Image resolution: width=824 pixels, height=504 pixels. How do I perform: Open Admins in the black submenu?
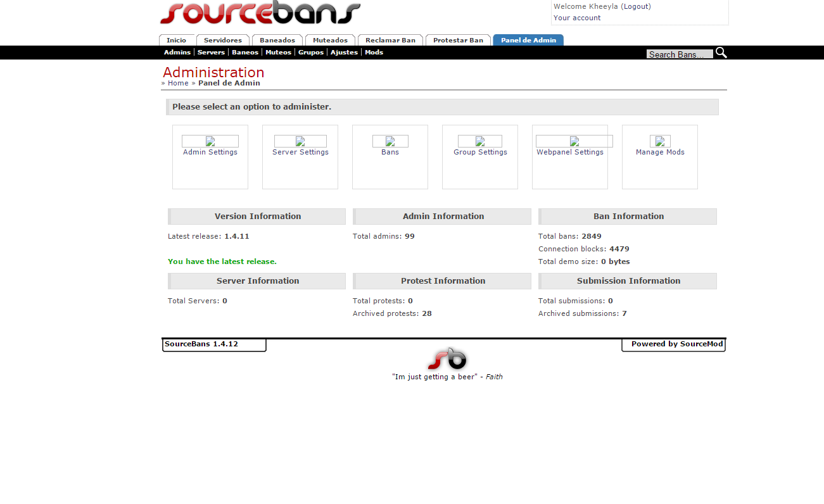177,53
